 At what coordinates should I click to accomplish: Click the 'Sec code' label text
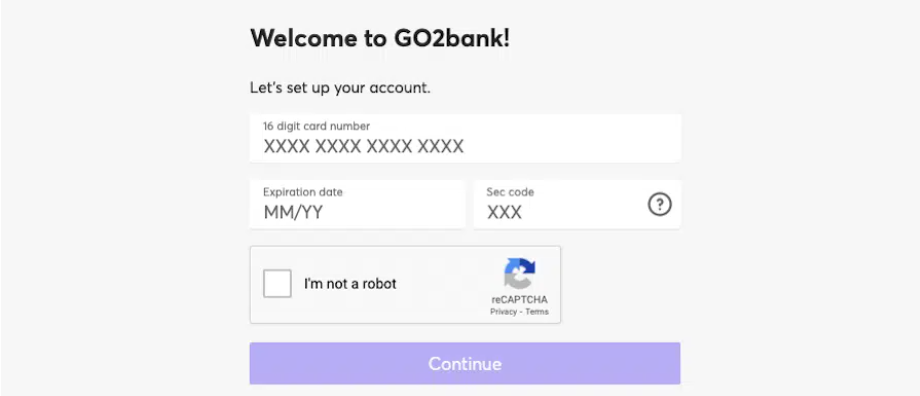[x=510, y=192]
